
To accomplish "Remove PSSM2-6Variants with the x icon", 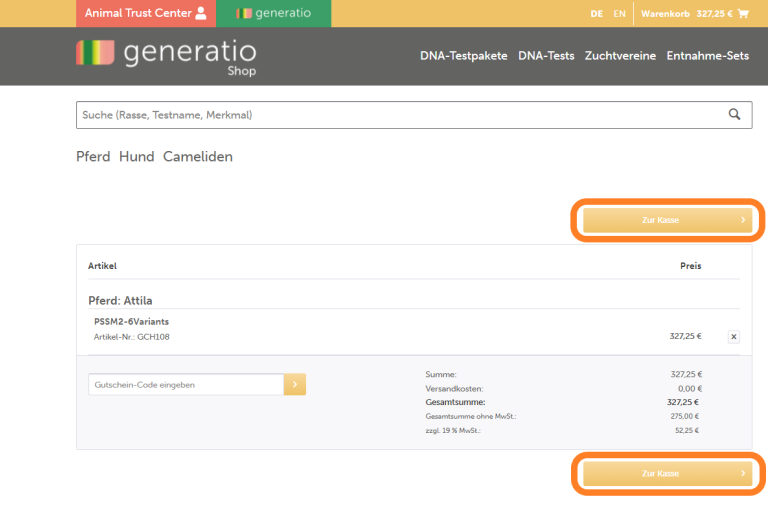I will (x=733, y=337).
